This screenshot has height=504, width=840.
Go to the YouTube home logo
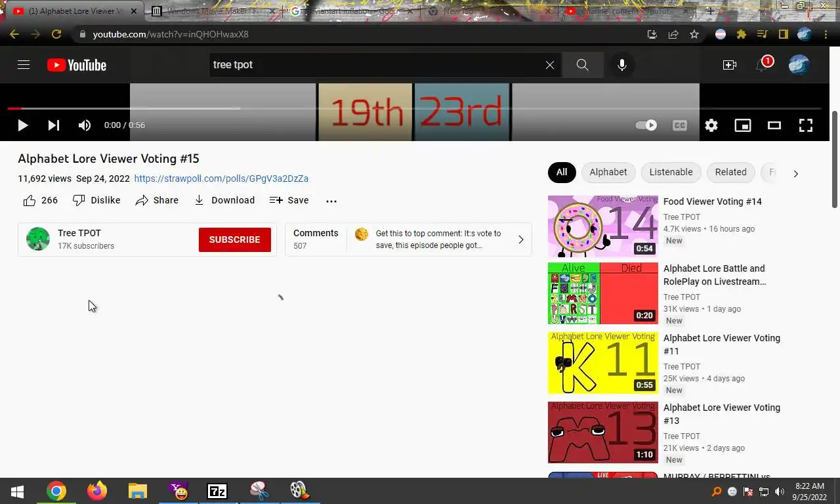pos(77,65)
